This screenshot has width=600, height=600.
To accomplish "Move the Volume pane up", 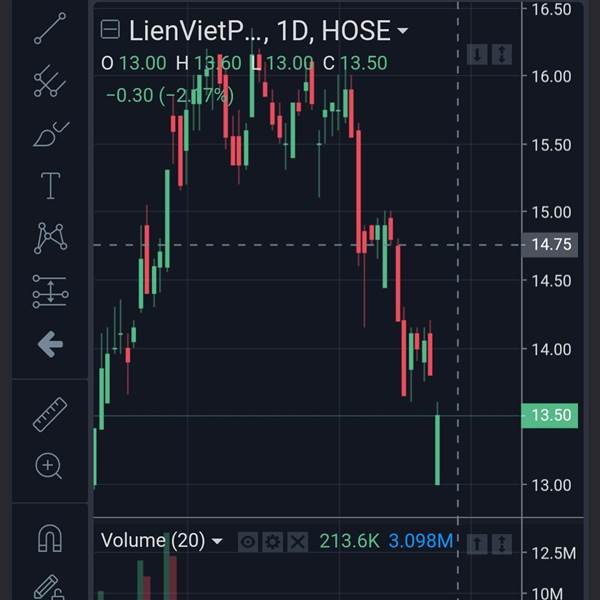I will click(x=477, y=544).
